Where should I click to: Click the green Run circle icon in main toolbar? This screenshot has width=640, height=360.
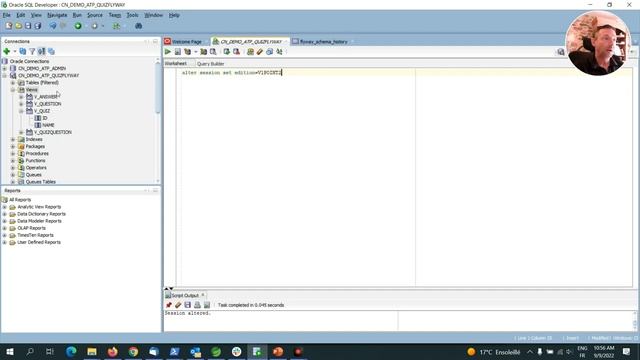tap(78, 26)
